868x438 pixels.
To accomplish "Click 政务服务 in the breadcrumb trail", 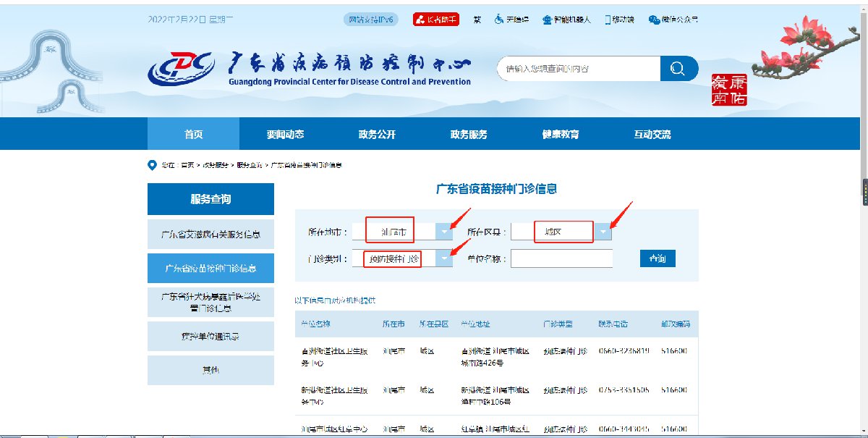I will 216,165.
